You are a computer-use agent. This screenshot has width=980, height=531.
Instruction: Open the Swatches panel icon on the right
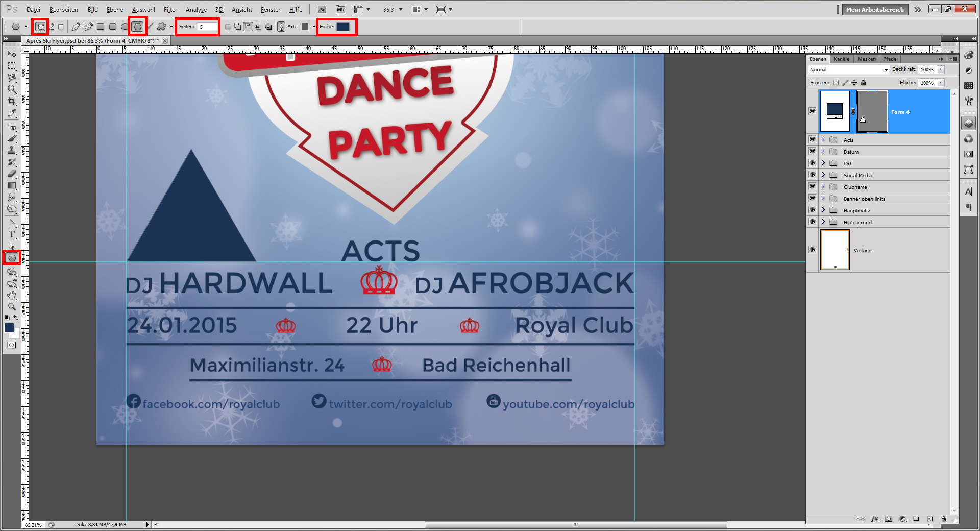968,86
